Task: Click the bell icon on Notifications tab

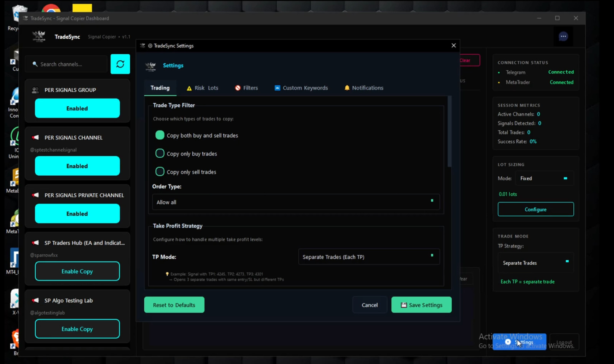Action: [347, 88]
